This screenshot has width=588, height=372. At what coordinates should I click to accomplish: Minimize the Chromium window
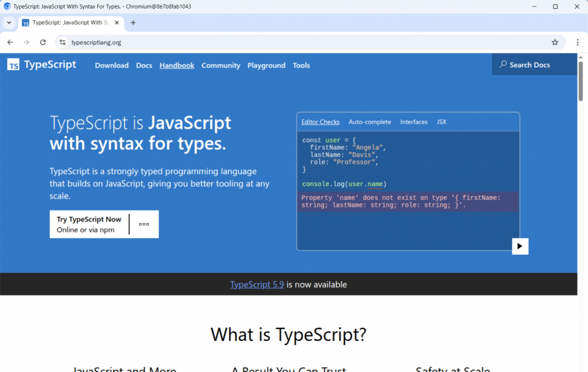pyautogui.click(x=534, y=6)
